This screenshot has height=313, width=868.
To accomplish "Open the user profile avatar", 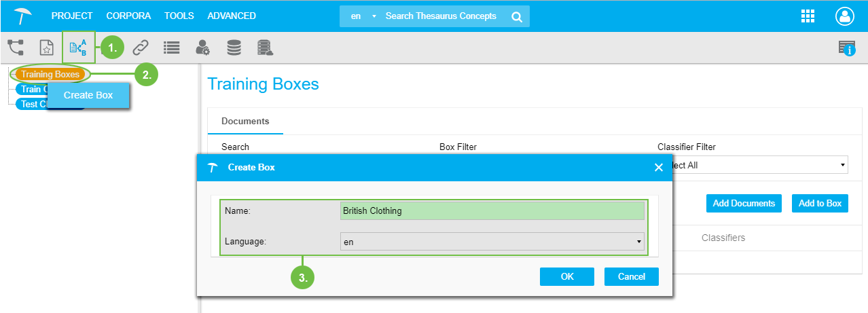I will click(x=844, y=16).
